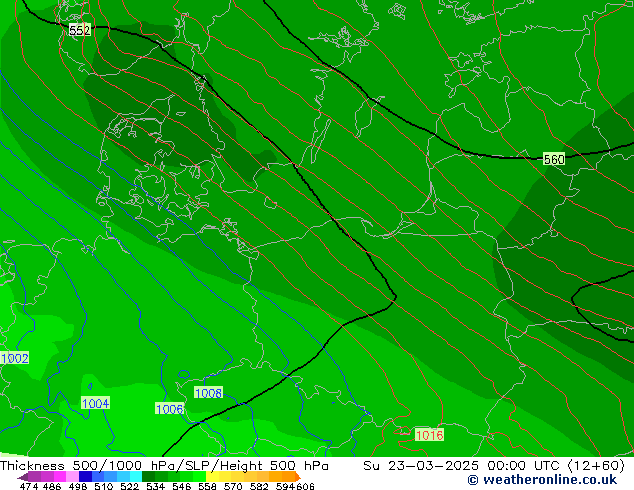
Task: Click the 1006 pressure label
Action: (x=170, y=409)
